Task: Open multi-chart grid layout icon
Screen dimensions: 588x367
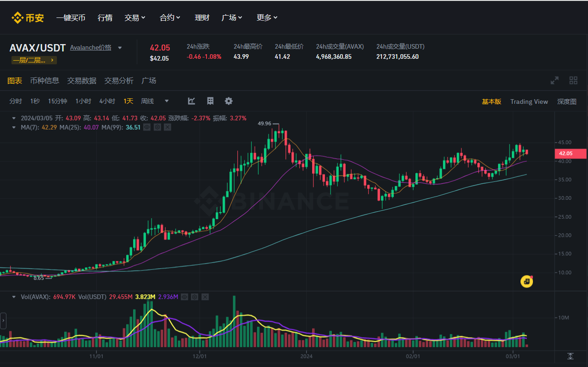Action: click(x=573, y=80)
